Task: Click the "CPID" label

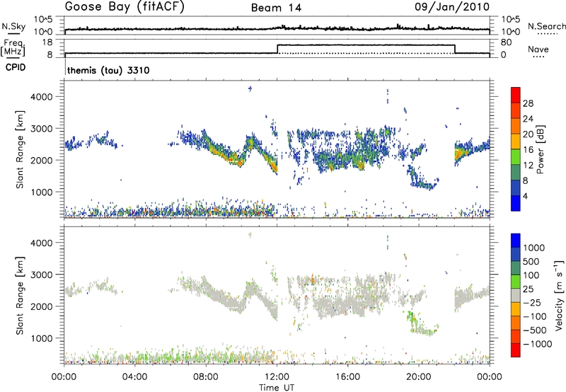Action: 16,67
